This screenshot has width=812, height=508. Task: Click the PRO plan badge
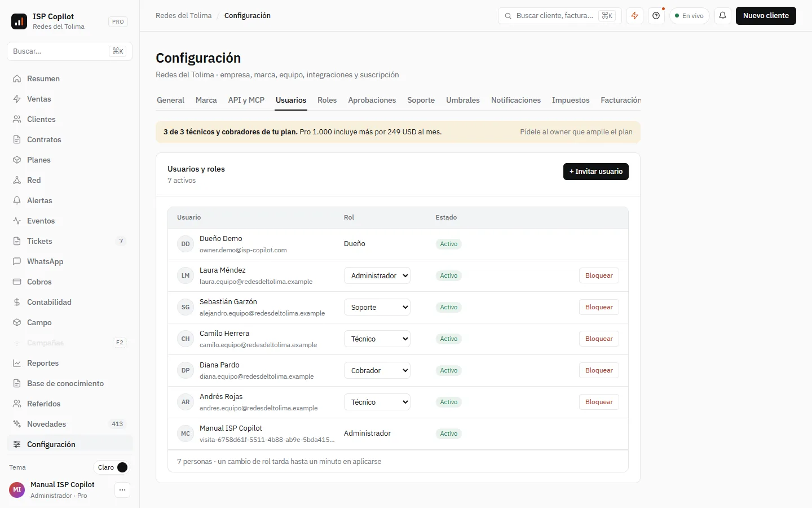click(x=118, y=21)
